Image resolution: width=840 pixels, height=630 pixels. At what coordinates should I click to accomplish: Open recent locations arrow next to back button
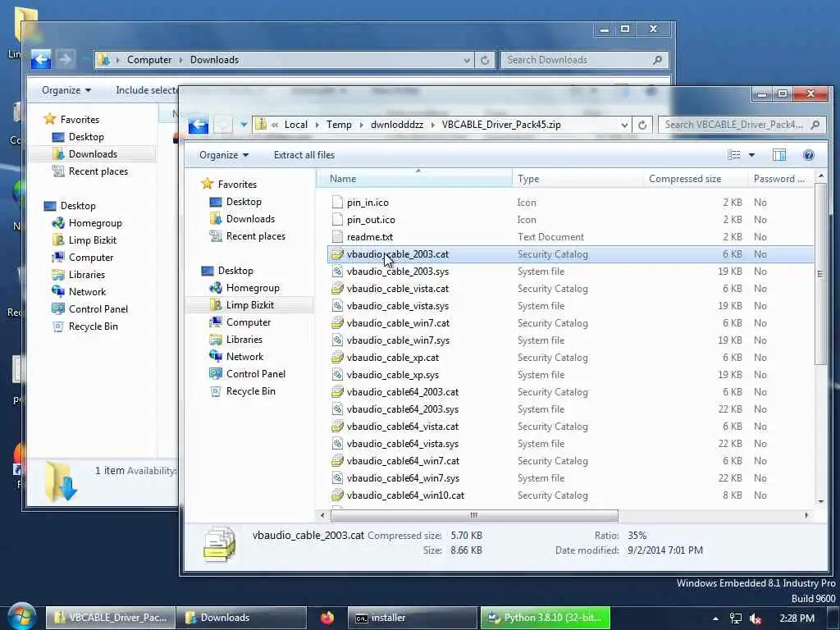pyautogui.click(x=244, y=125)
